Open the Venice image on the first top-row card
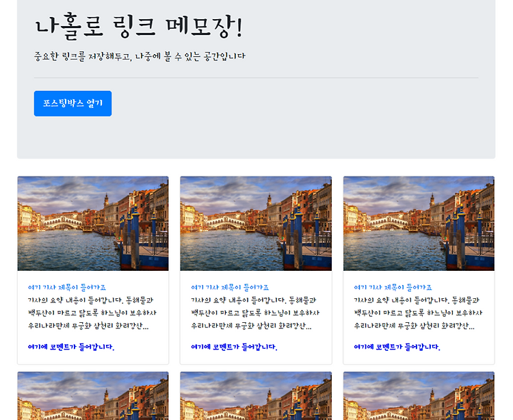 coord(93,224)
